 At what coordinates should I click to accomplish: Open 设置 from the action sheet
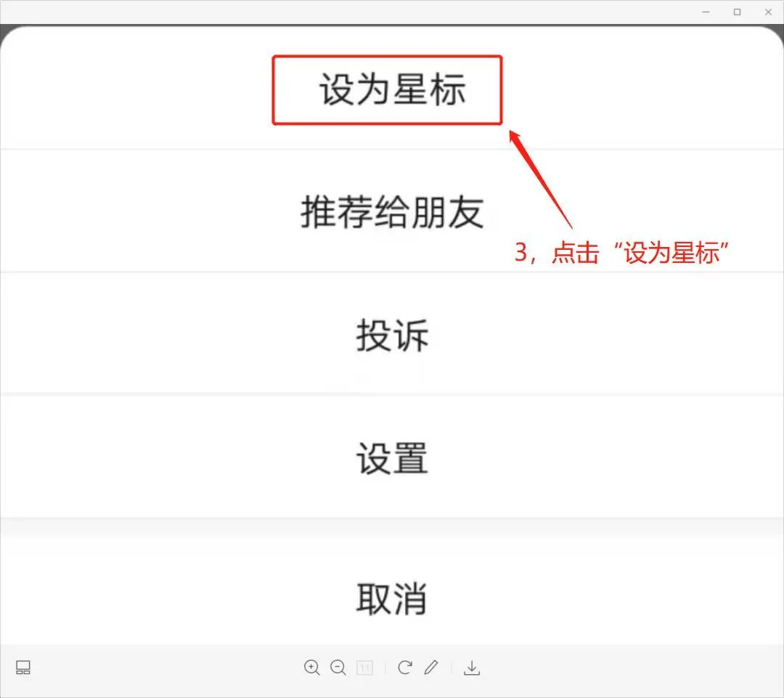(392, 458)
